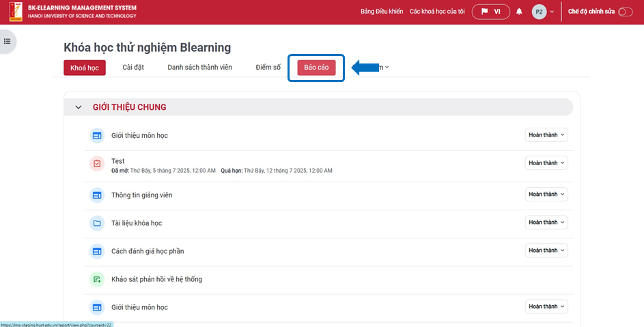Click the Đã mở Thứ Bảy, 5 tháng 7 date

click(163, 171)
